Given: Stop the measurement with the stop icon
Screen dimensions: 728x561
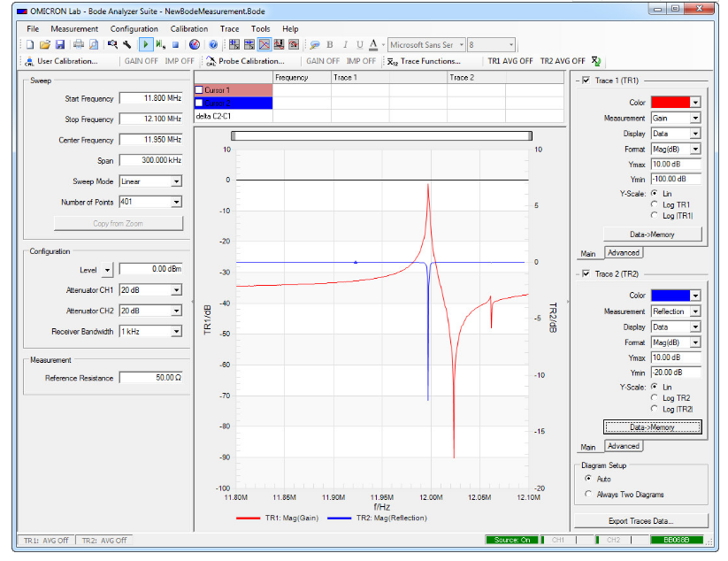Looking at the screenshot, I should pos(176,44).
